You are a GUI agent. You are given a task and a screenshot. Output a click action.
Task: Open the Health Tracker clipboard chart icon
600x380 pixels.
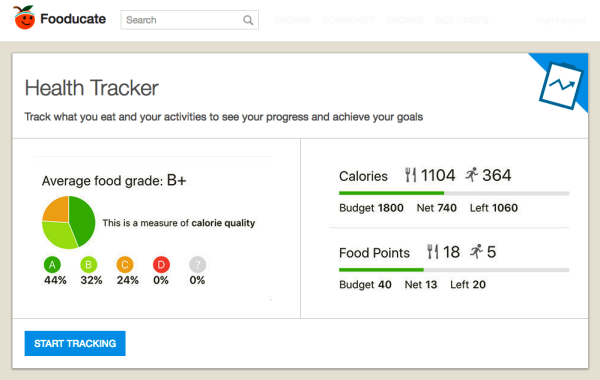point(561,86)
